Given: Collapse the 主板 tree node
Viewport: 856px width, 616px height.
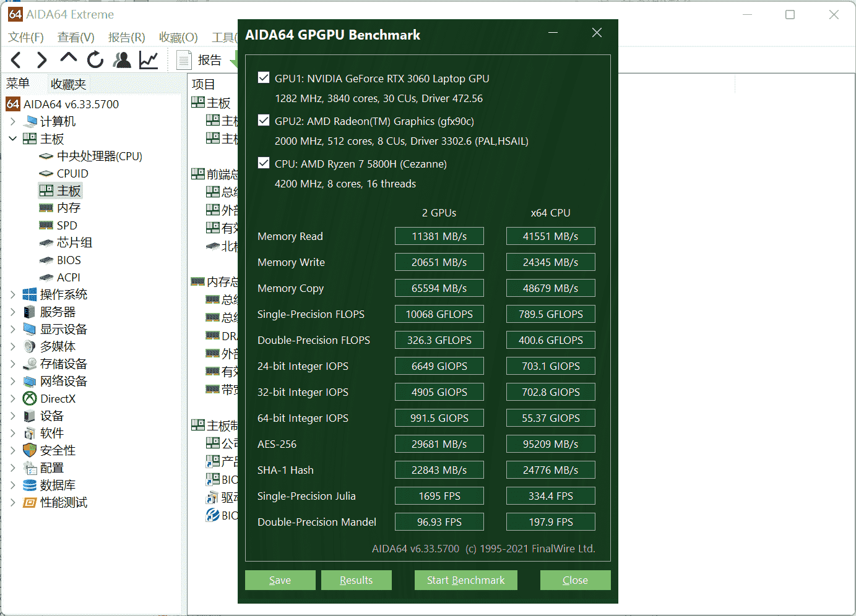Looking at the screenshot, I should click(x=12, y=139).
